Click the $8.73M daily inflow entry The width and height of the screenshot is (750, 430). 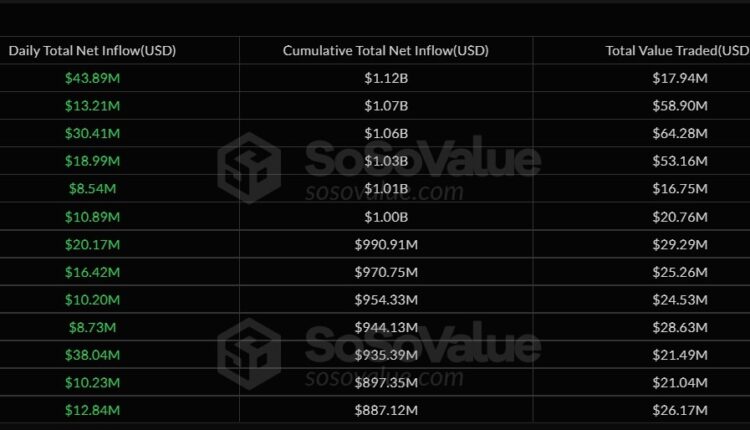(x=92, y=327)
